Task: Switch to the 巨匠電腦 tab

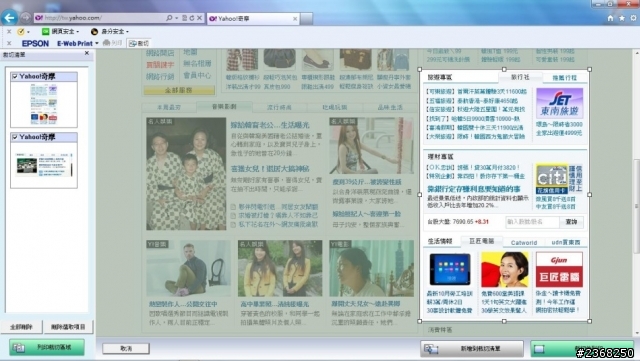Action: (x=482, y=241)
